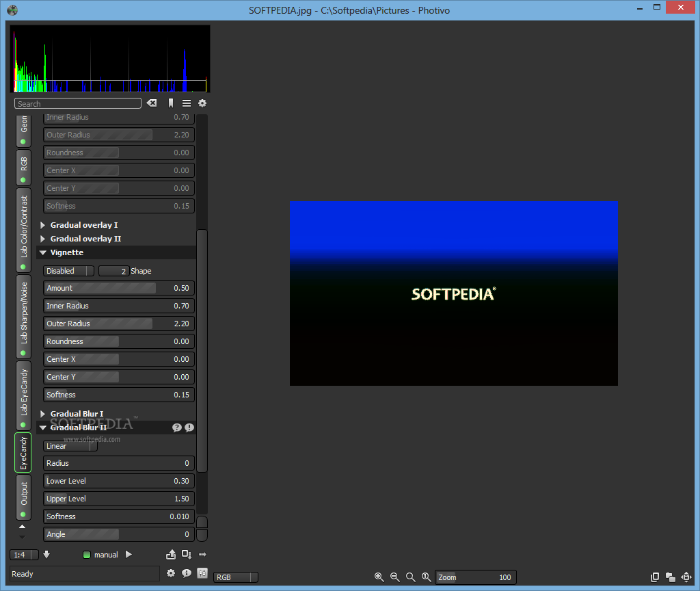
Task: Zoom out with the minus magnifier
Action: click(394, 577)
